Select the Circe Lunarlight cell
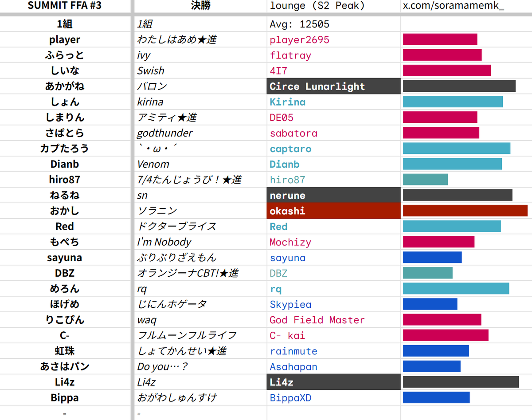 point(333,86)
